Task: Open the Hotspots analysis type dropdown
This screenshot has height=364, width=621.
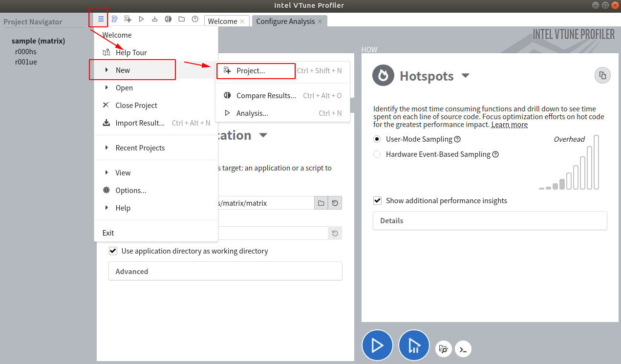Action: [466, 76]
